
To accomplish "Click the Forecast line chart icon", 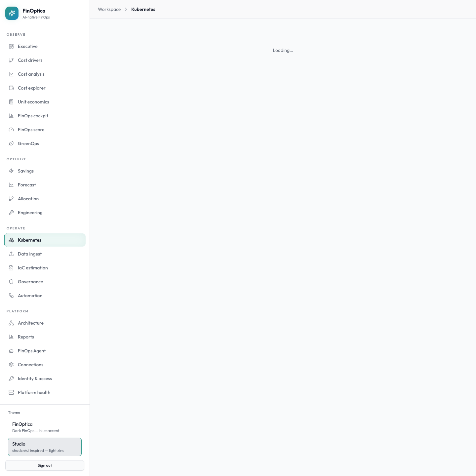I will 11,185.
